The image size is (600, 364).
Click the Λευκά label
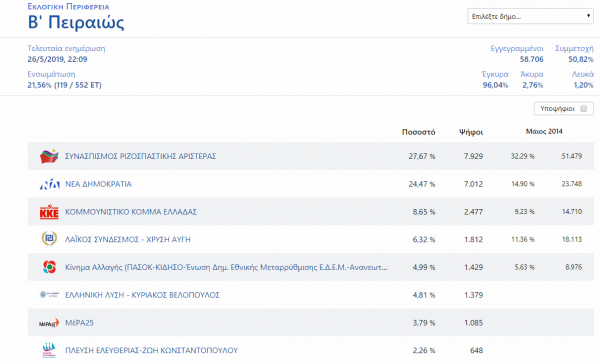click(583, 74)
